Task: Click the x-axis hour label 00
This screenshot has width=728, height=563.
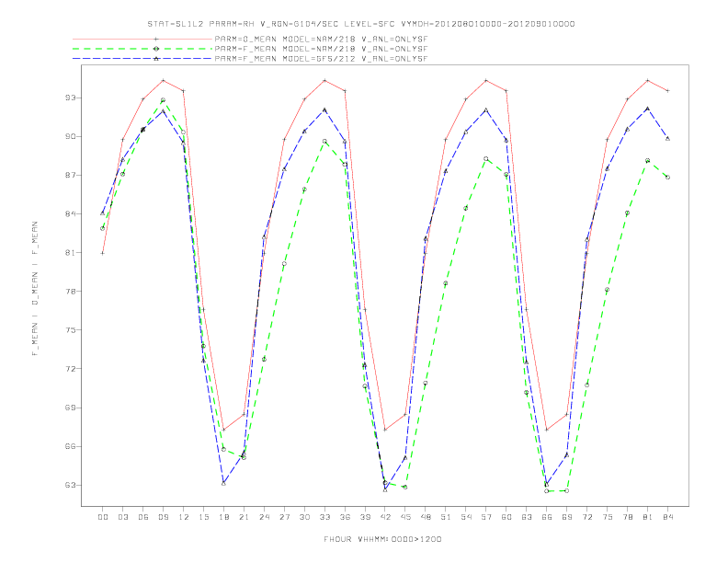Action: (103, 517)
